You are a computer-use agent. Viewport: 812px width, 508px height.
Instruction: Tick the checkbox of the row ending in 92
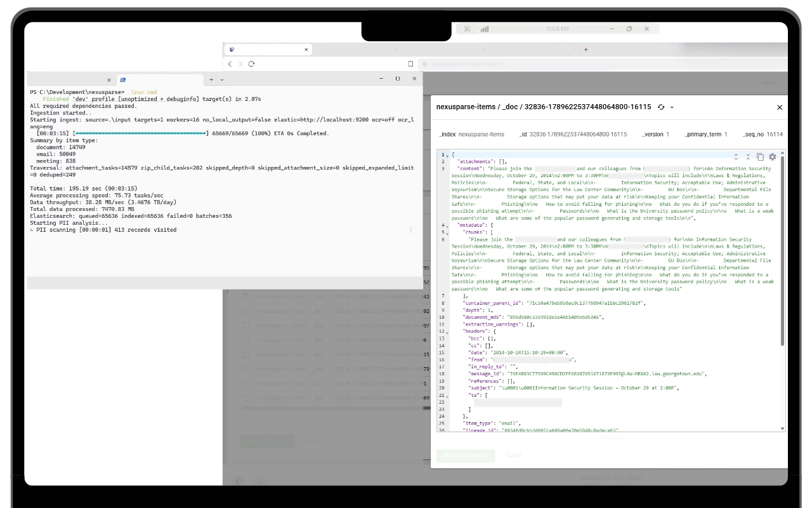coord(245,311)
